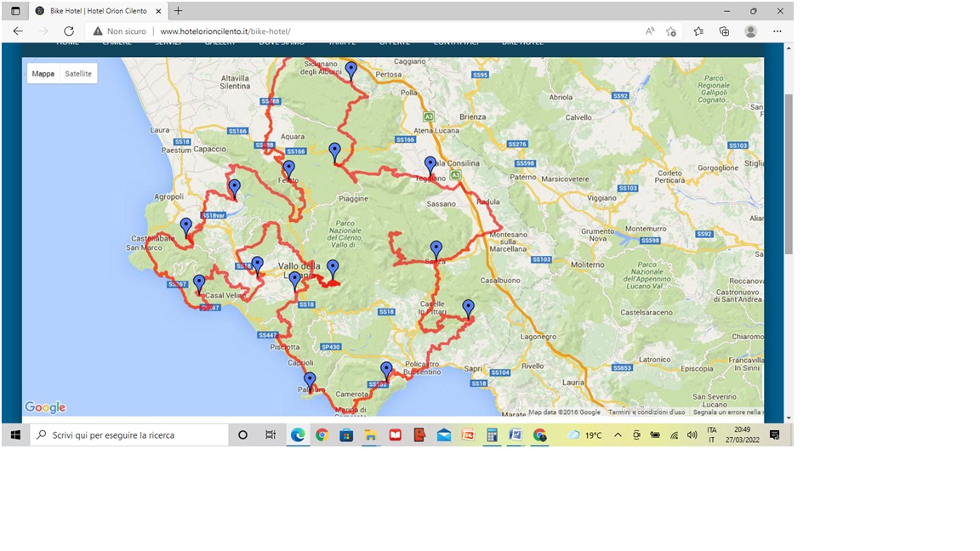Open the Collections icon in the Edge toolbar
The image size is (980, 551).
[724, 31]
